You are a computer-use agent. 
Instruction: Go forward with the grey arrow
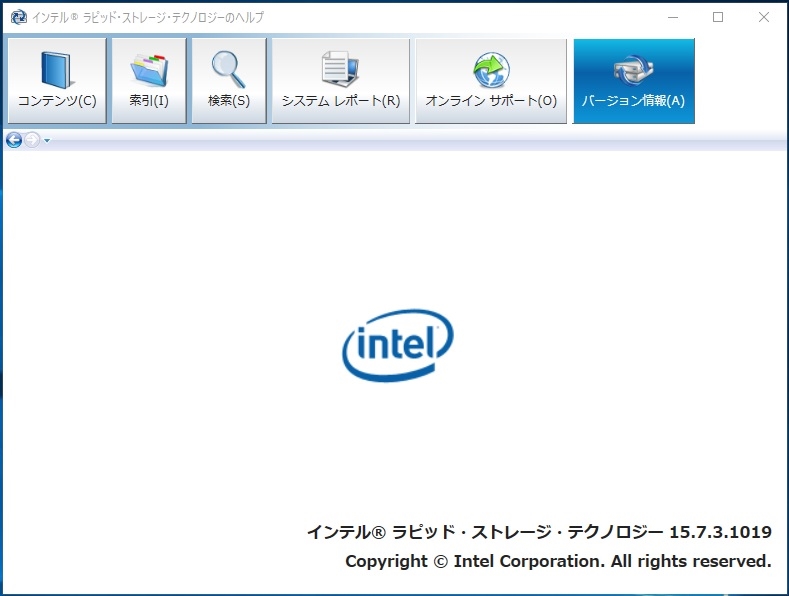tap(32, 140)
